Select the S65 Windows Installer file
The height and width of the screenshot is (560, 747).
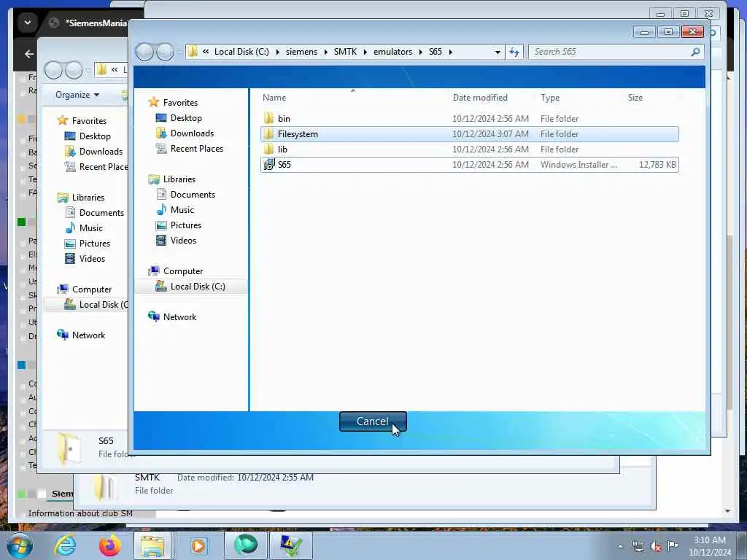tap(470, 165)
